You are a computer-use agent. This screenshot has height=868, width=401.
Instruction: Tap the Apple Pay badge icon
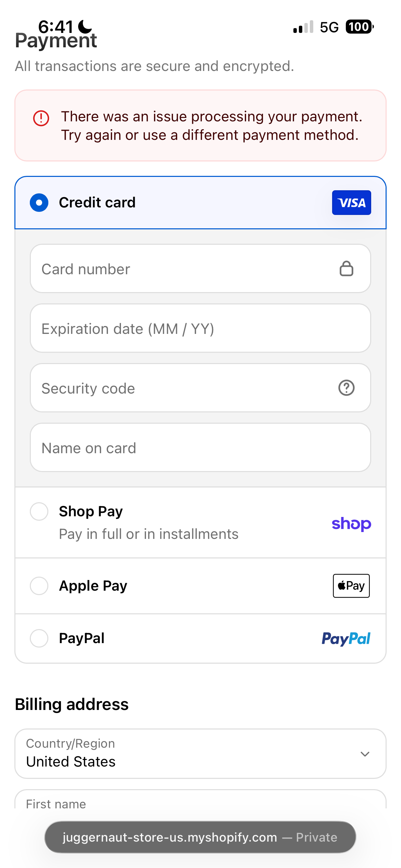pyautogui.click(x=351, y=586)
